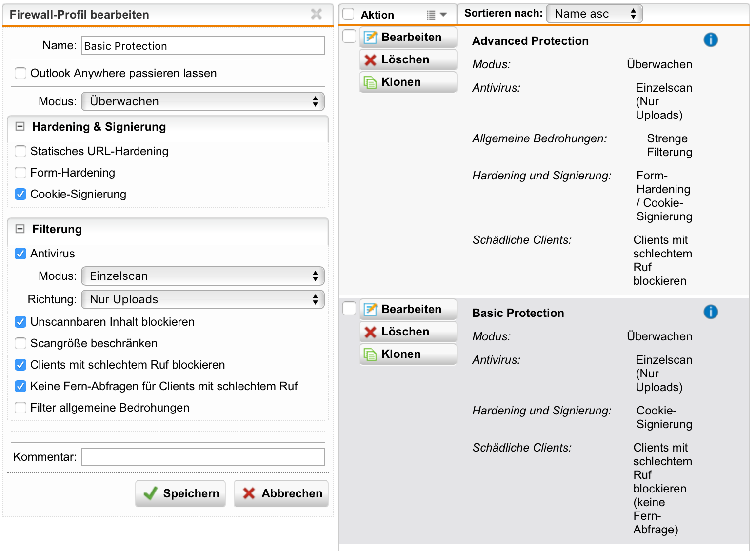Viewport: 756px width, 551px height.
Task: Click the info icon for Basic Protection
Action: 710,312
